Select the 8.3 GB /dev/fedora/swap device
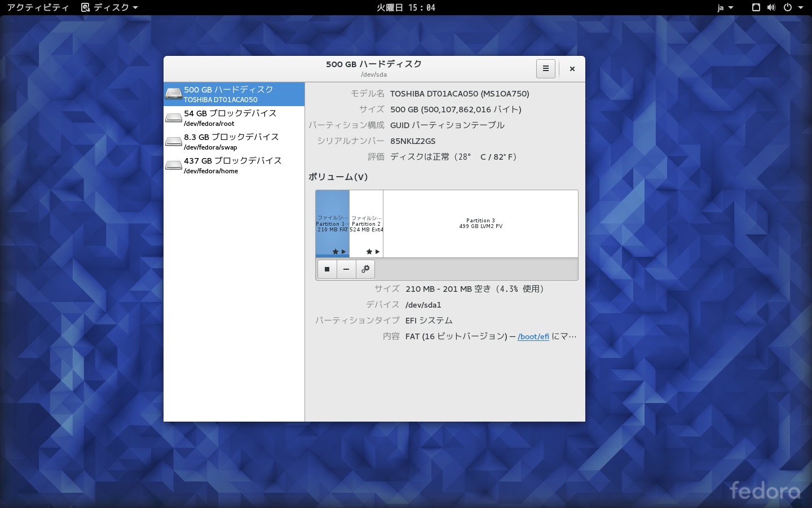812x508 pixels. click(x=234, y=142)
